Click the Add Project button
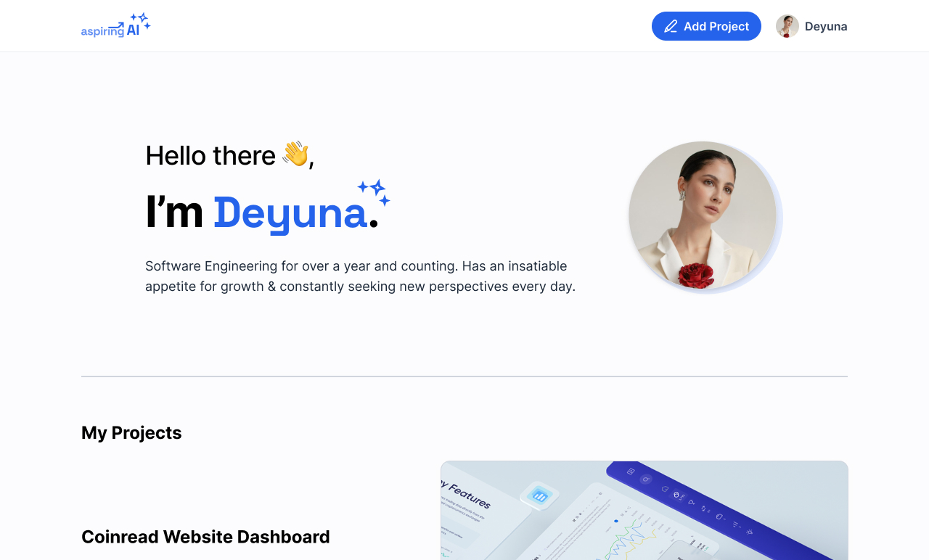This screenshot has height=560, width=929. tap(706, 26)
